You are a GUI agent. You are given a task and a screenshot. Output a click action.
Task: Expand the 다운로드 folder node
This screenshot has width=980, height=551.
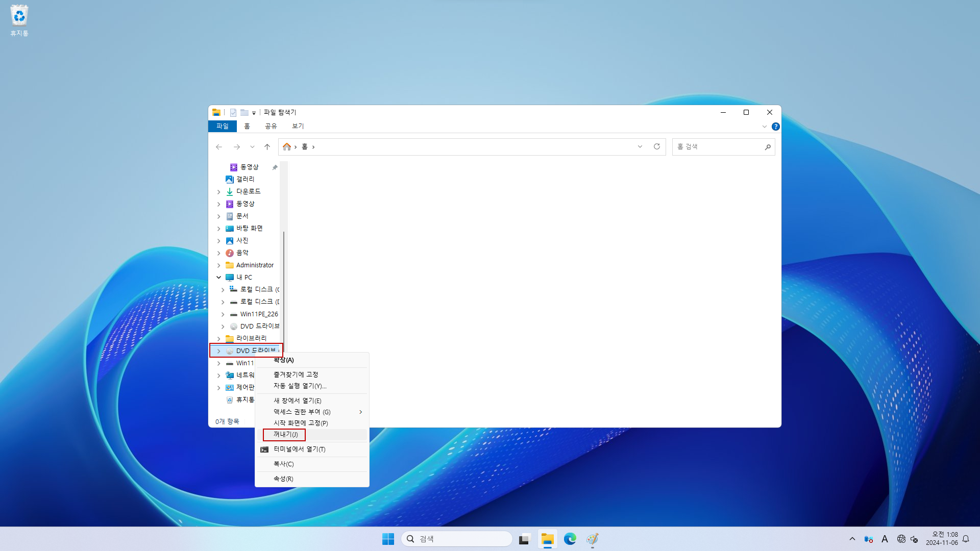[219, 192]
